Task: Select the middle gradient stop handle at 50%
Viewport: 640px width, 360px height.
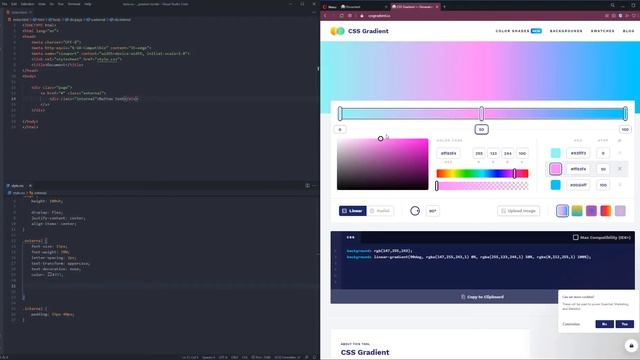Action: (482, 113)
